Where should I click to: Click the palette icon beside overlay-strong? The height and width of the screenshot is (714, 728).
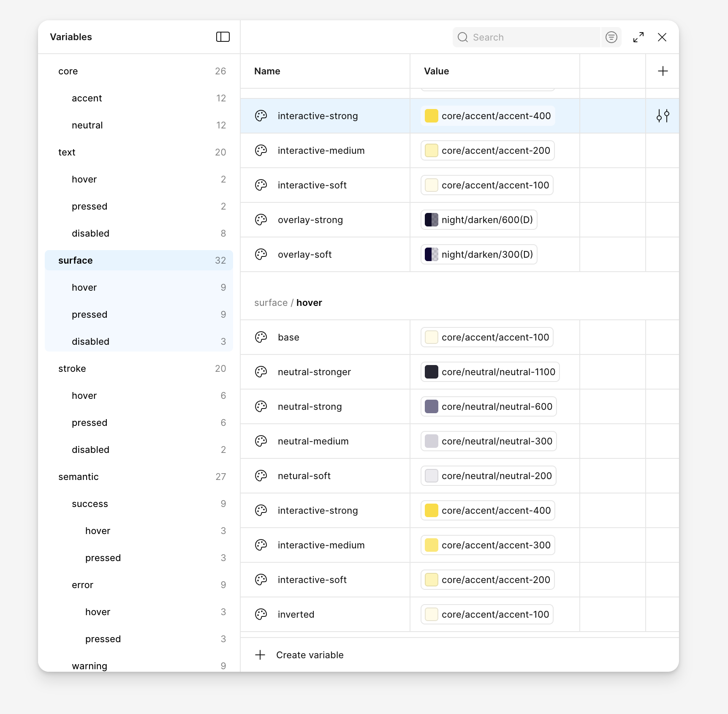[x=261, y=220]
